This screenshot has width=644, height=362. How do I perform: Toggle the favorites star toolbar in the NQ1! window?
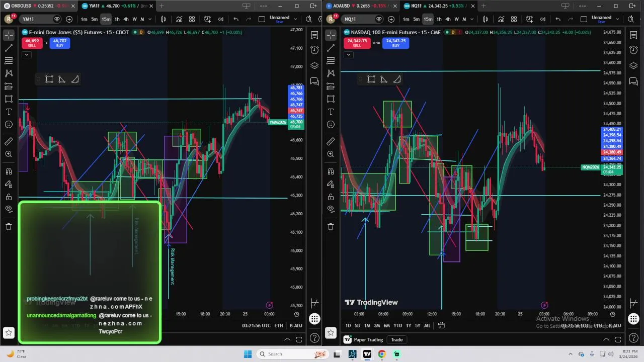(331, 332)
